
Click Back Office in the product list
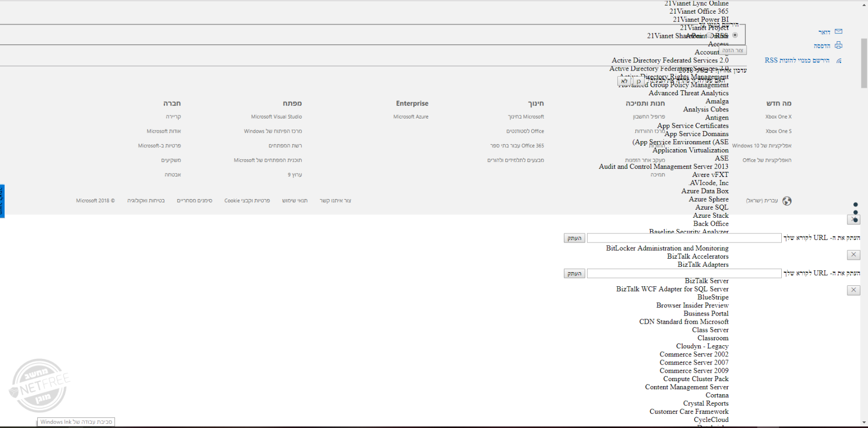tap(711, 223)
